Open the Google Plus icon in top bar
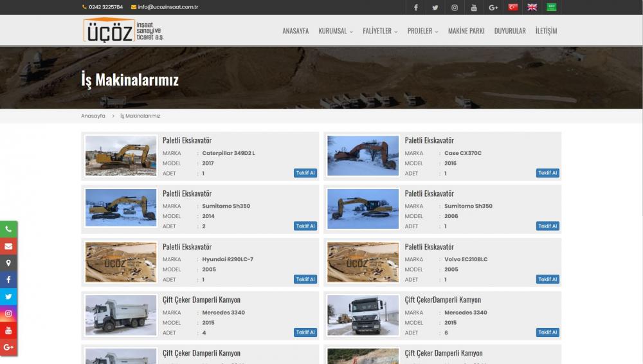The width and height of the screenshot is (643, 364). tap(493, 7)
